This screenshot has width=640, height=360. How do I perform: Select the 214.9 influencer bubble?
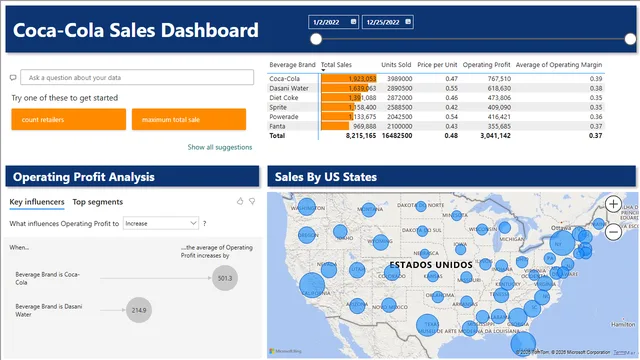[139, 310]
